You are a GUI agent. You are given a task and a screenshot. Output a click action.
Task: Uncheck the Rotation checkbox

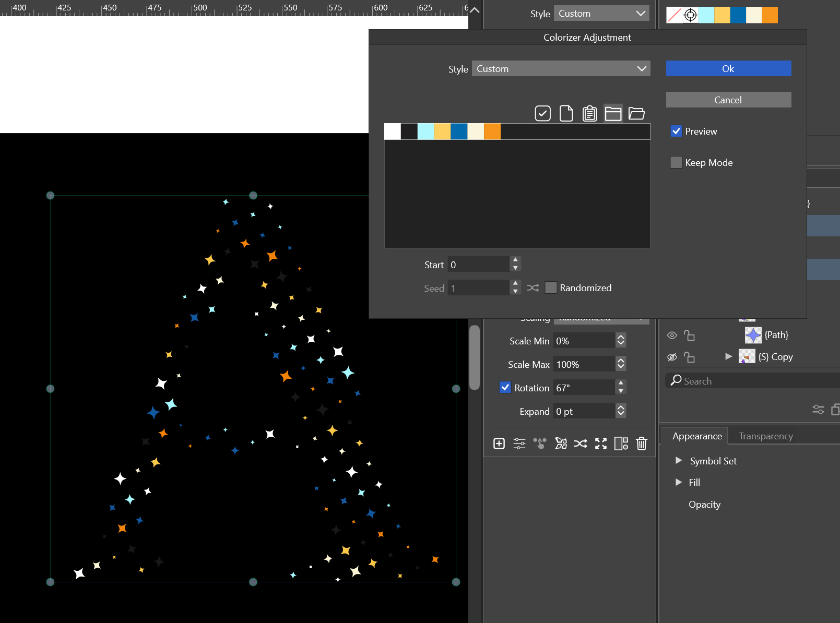tap(505, 387)
